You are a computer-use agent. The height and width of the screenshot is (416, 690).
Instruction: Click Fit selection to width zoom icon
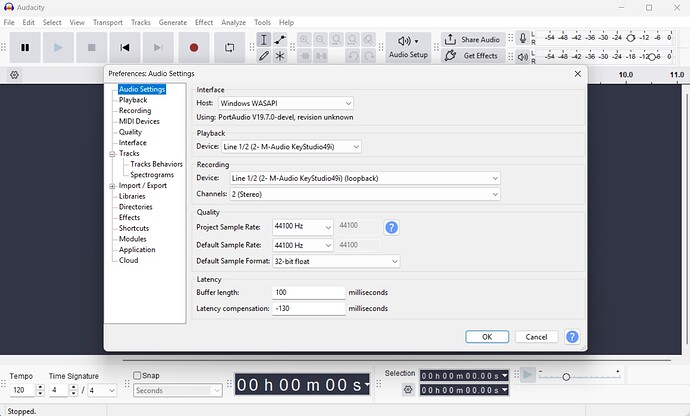point(337,40)
